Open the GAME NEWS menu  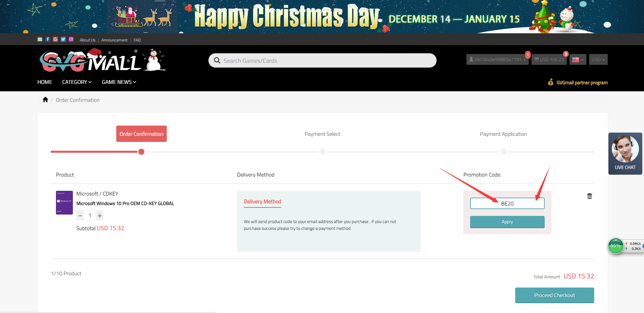tap(119, 82)
